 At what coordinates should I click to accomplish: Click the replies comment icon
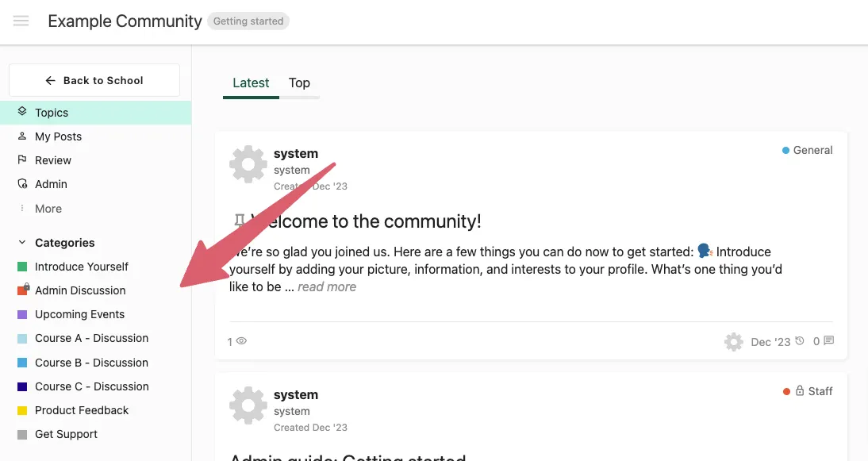(828, 340)
